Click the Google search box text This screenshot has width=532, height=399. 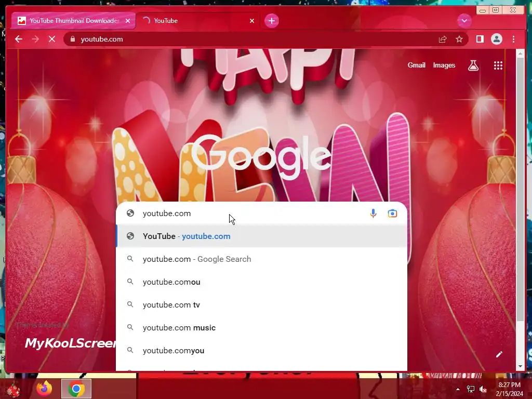167,214
